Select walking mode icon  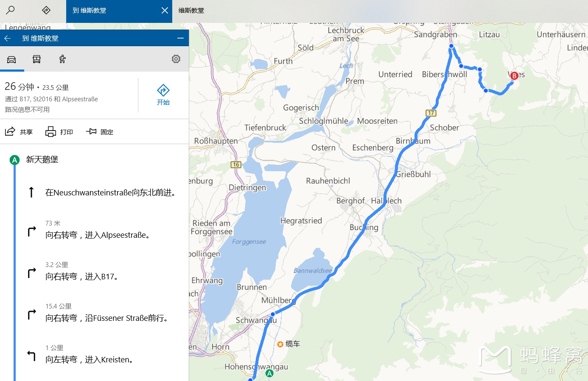click(x=62, y=59)
